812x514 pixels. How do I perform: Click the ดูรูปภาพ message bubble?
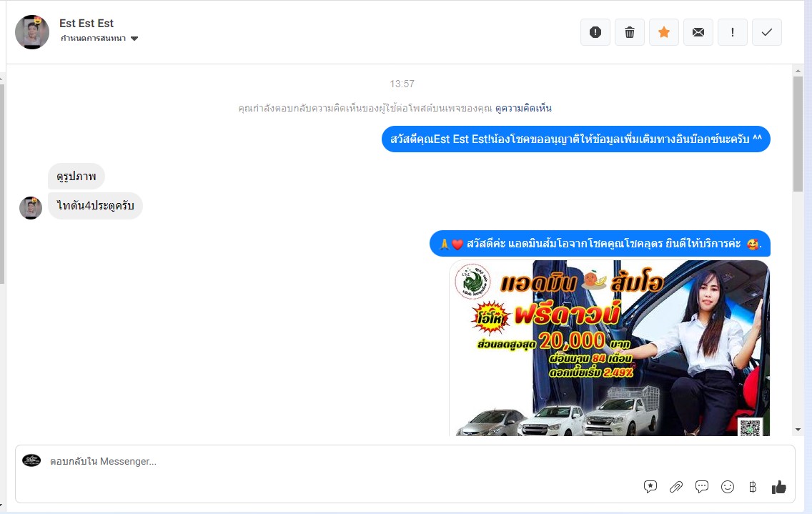(76, 176)
